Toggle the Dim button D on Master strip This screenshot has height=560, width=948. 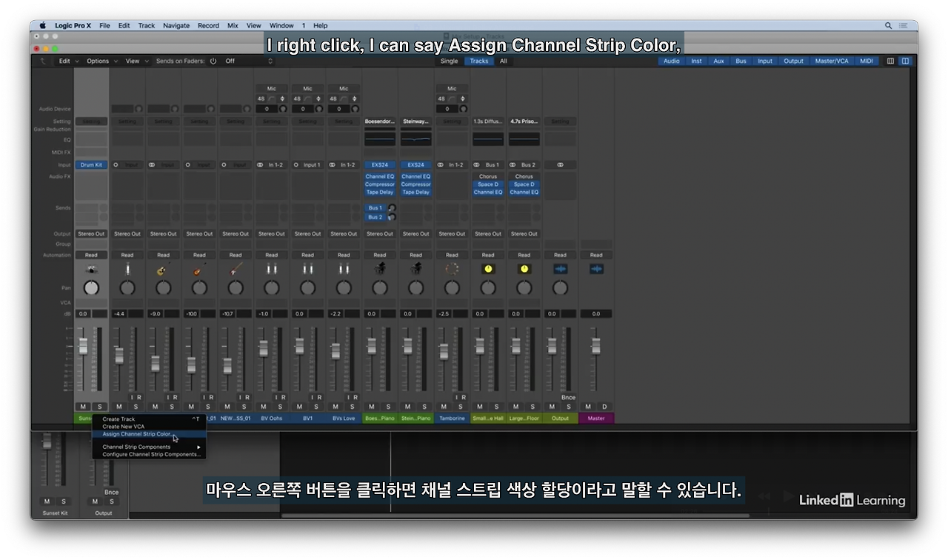tap(604, 407)
